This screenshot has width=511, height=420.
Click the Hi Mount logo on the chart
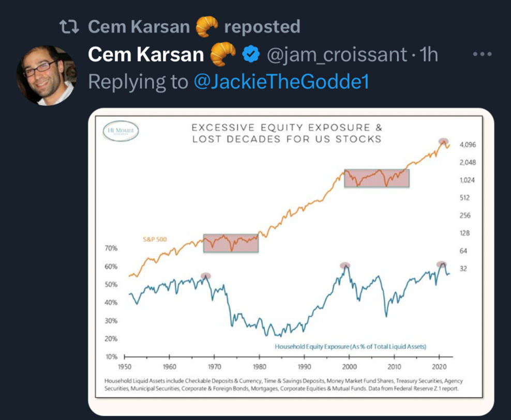[x=120, y=131]
